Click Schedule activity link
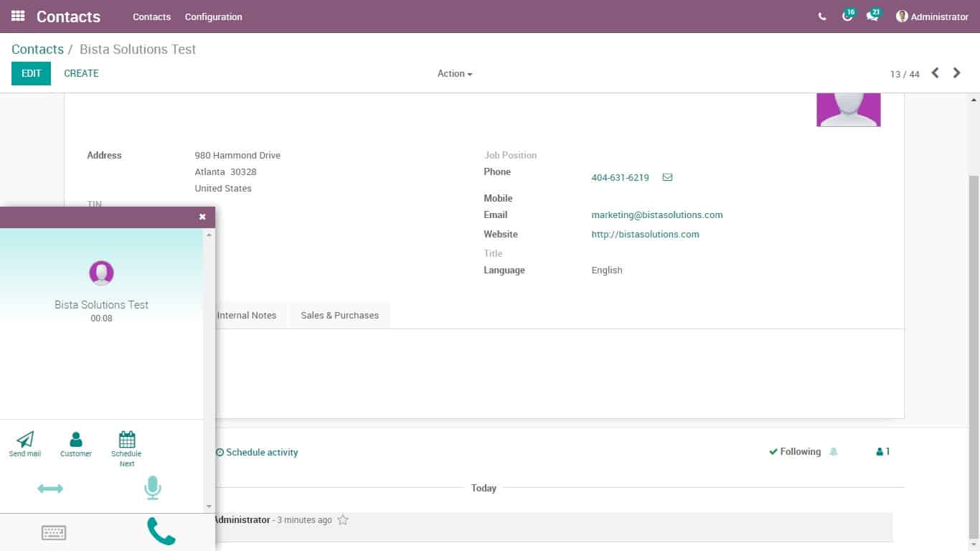The height and width of the screenshot is (551, 980). click(257, 453)
